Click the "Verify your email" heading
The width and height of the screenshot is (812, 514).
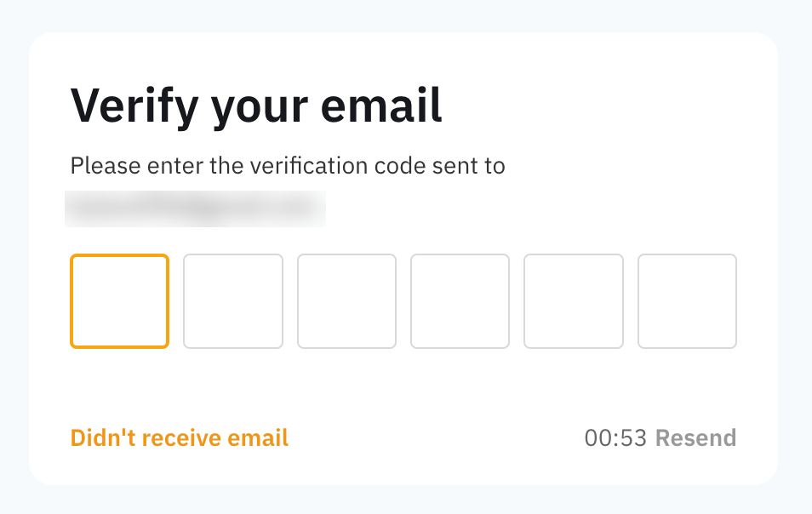256,107
